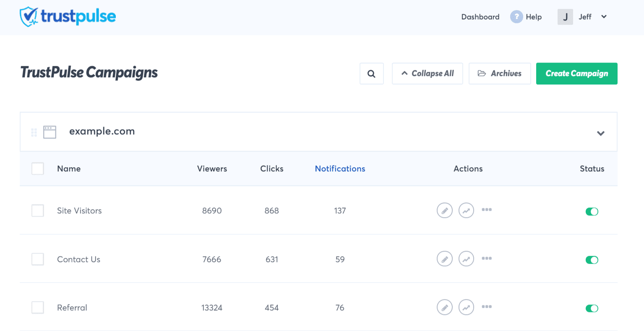644x331 pixels.
Task: View analytics for the Referral campaign
Action: [466, 307]
